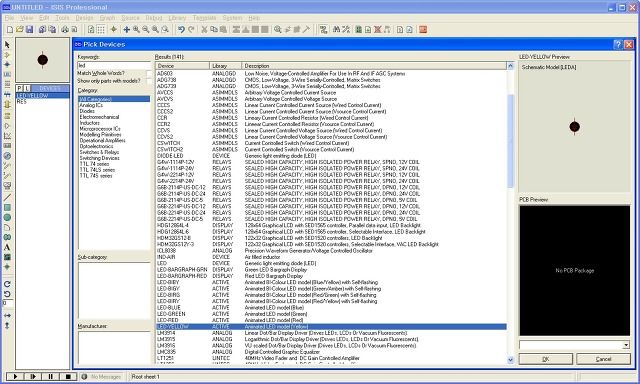Select the LED-GREEN result row

click(x=331, y=314)
